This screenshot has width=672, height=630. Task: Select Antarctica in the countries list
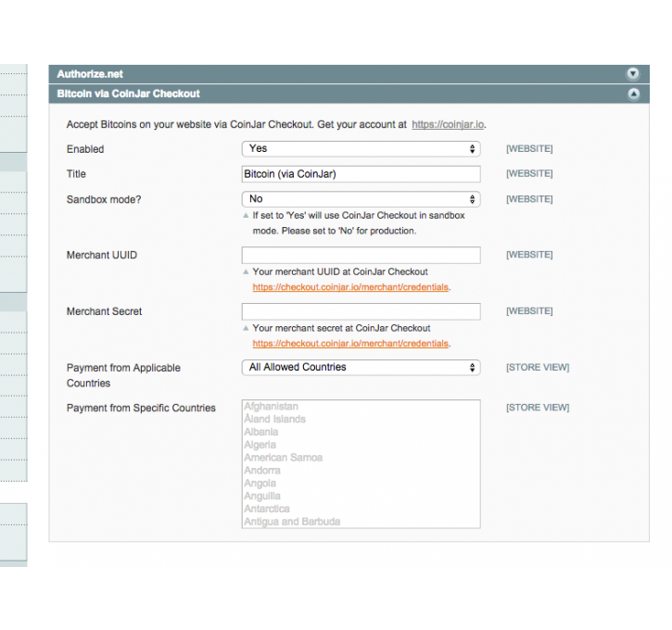(361, 509)
